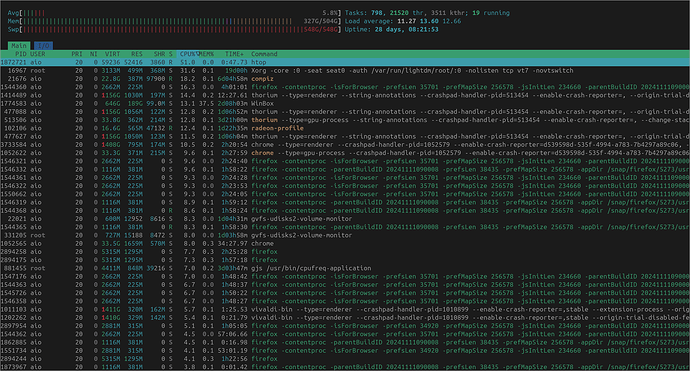Click the Command column header
690x371 pixels.
point(264,54)
